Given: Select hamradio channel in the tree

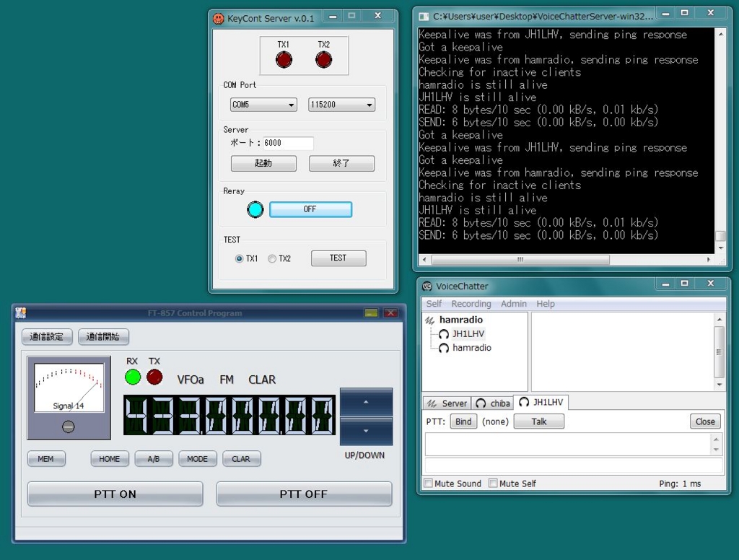Looking at the screenshot, I should tap(461, 320).
